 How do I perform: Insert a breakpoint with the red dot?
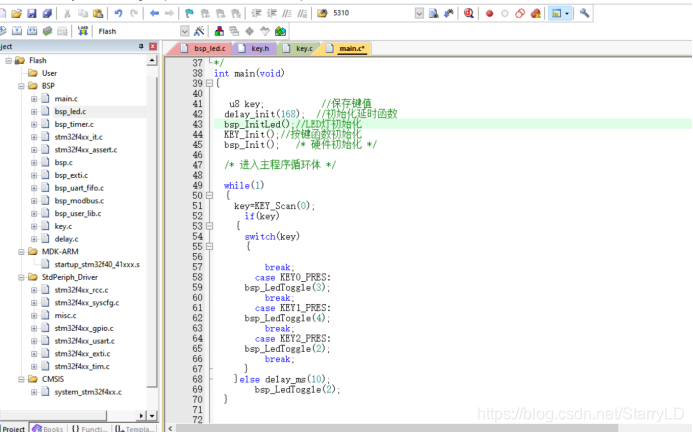489,13
